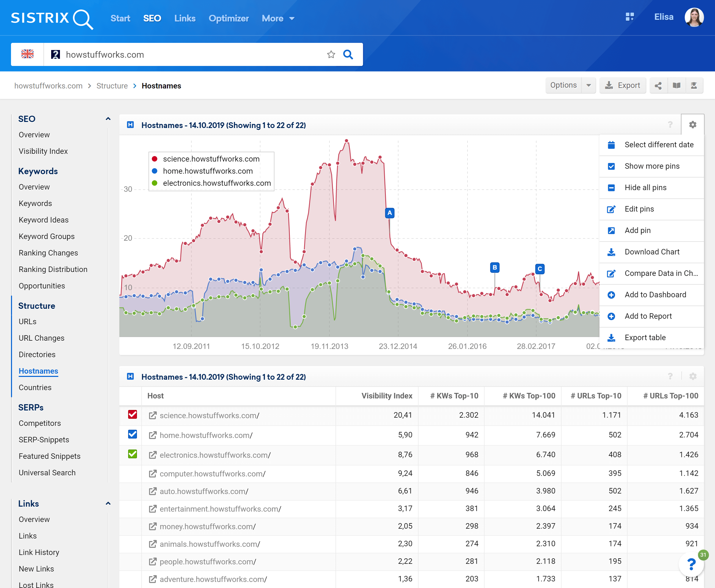715x588 pixels.
Task: Click the SISTRIX logo
Action: coord(52,19)
